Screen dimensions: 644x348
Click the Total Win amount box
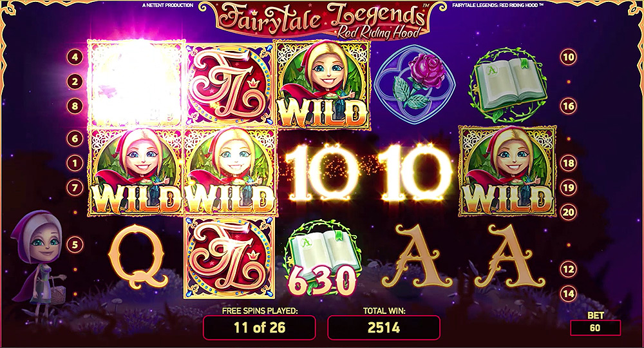coord(384,327)
